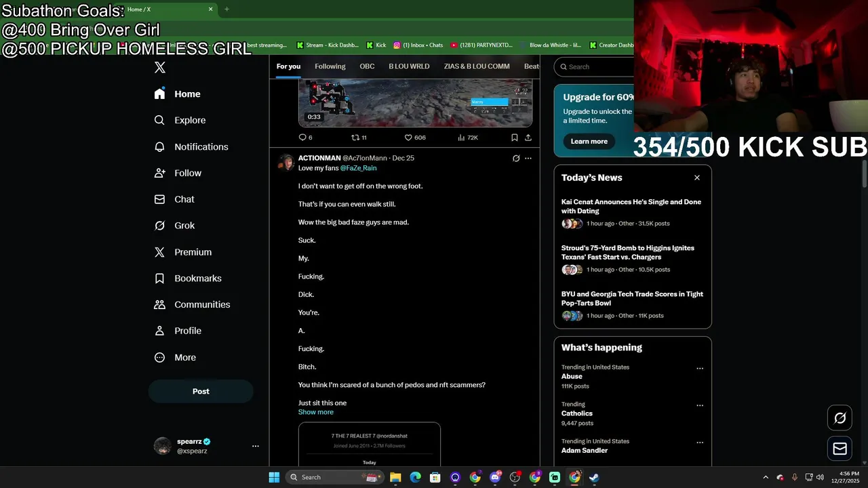Viewport: 868px width, 488px height.
Task: Switch to ZIAS & B LOU COMM tab
Action: pos(477,66)
